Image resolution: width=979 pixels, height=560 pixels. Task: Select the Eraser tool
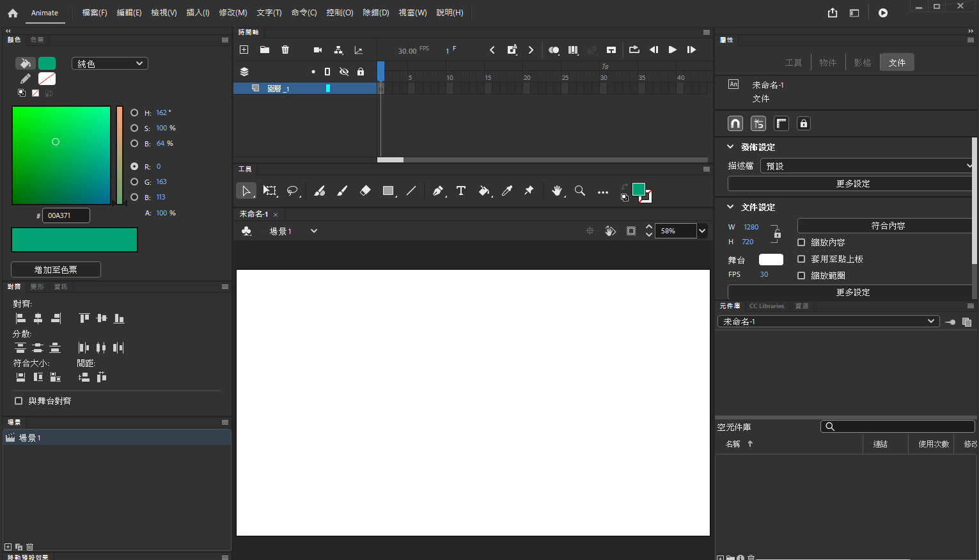pyautogui.click(x=365, y=191)
